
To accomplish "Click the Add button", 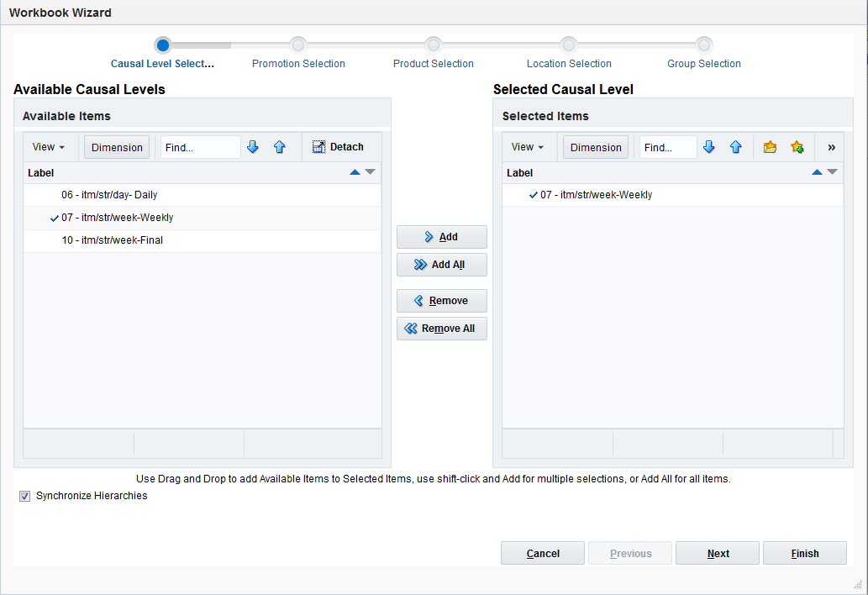I will pyautogui.click(x=442, y=237).
